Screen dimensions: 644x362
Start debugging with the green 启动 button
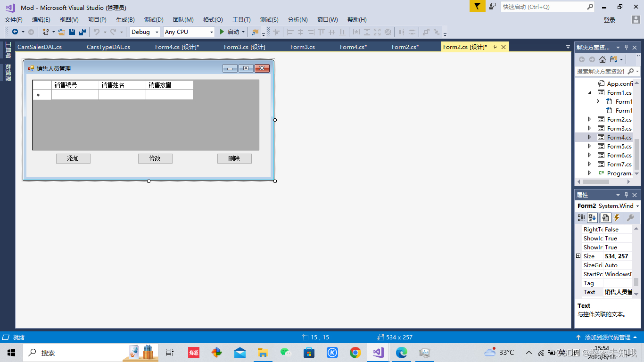230,32
